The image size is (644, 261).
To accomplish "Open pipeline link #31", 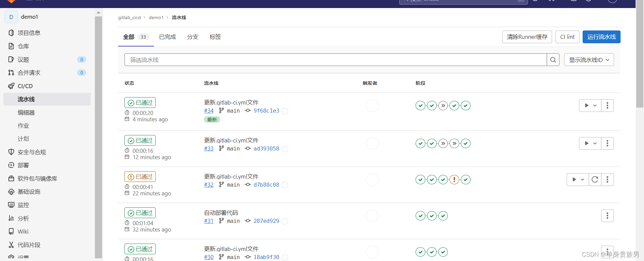I will tap(209, 221).
